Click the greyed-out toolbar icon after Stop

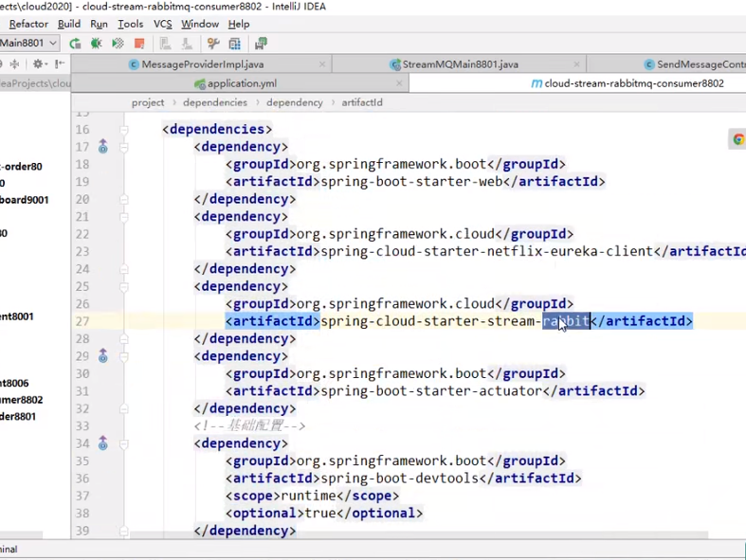(165, 44)
